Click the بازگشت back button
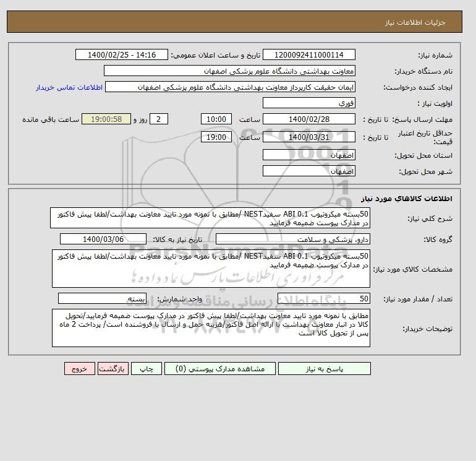 click(113, 369)
